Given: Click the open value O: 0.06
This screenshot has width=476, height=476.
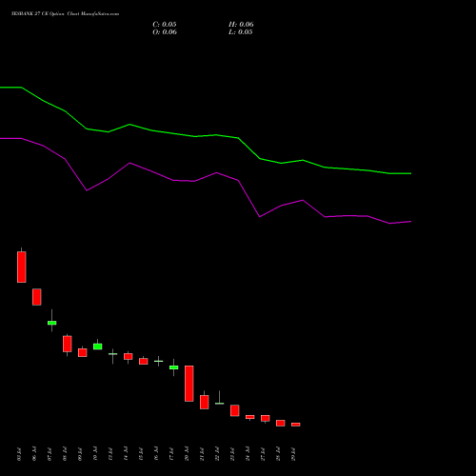Looking at the screenshot, I should click(165, 32).
